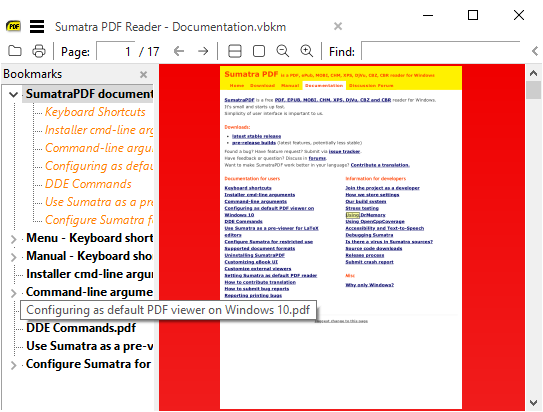Expand the black Command-line arguments bookmark
The width and height of the screenshot is (543, 412).
(x=14, y=293)
